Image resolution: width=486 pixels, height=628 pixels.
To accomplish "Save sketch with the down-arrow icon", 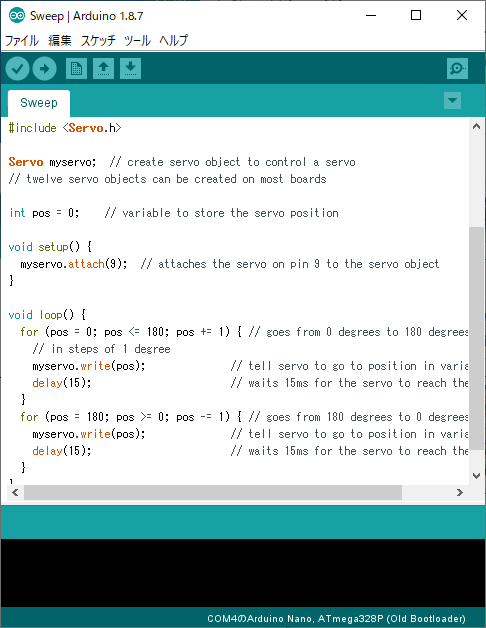I will [130, 68].
